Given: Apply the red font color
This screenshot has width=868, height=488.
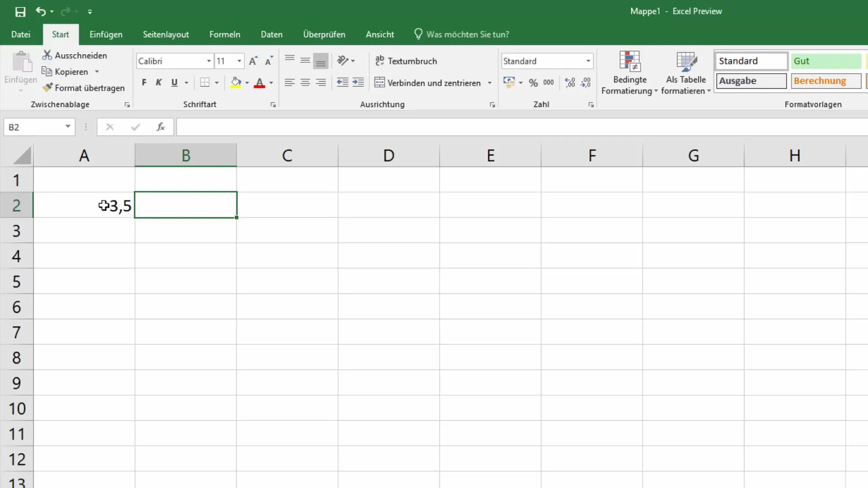Looking at the screenshot, I should coord(259,83).
